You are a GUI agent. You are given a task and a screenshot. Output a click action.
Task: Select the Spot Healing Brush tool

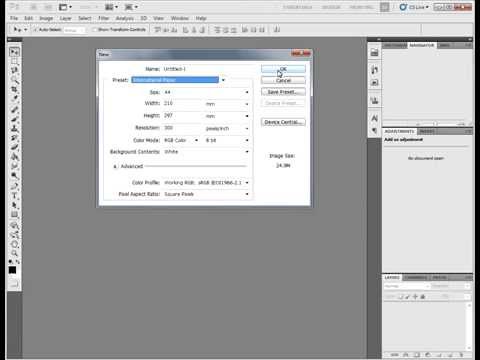pos(14,109)
